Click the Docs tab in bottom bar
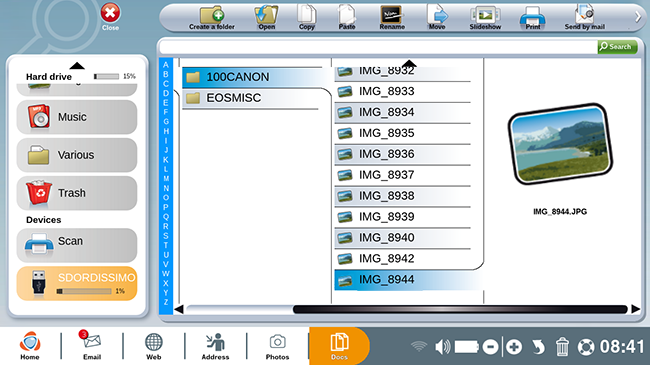This screenshot has width=650, height=365. 339,346
